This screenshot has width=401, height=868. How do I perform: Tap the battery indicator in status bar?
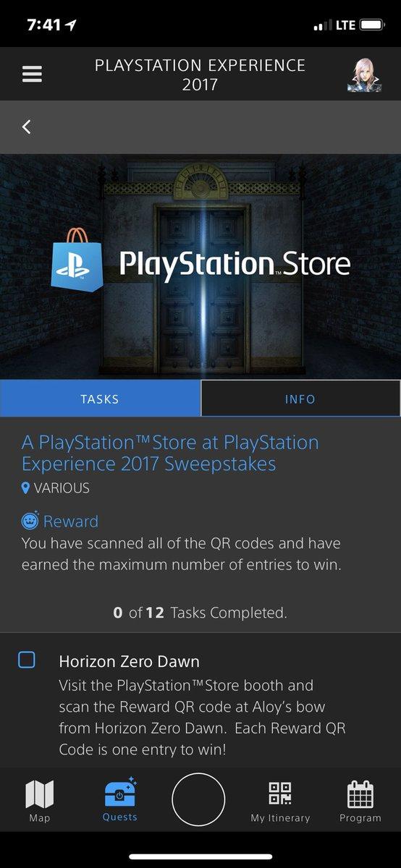[x=371, y=25]
